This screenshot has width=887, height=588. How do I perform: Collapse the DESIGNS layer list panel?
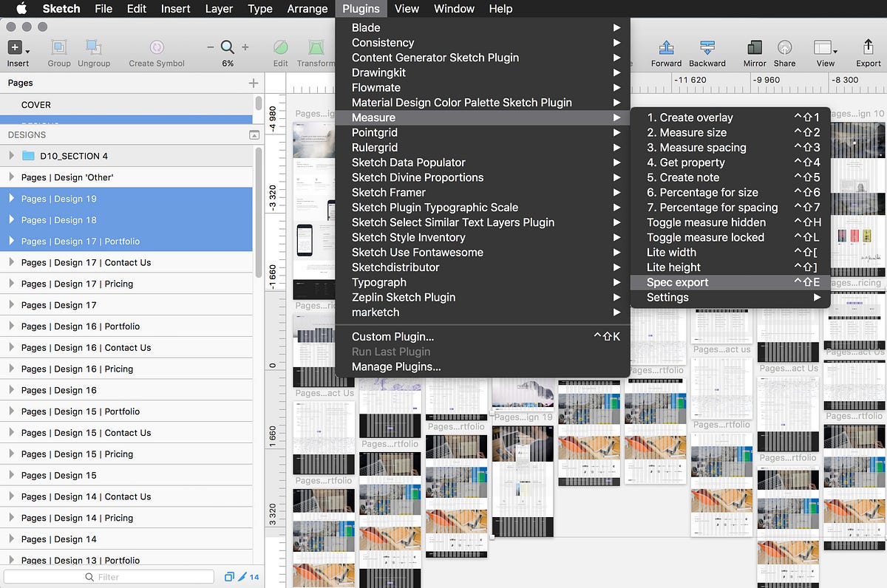254,135
